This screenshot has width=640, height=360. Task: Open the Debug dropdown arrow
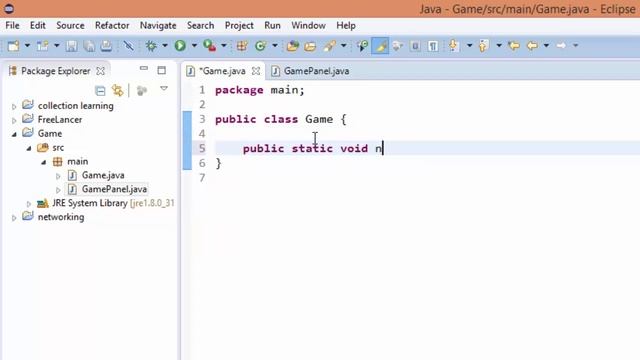tap(165, 46)
